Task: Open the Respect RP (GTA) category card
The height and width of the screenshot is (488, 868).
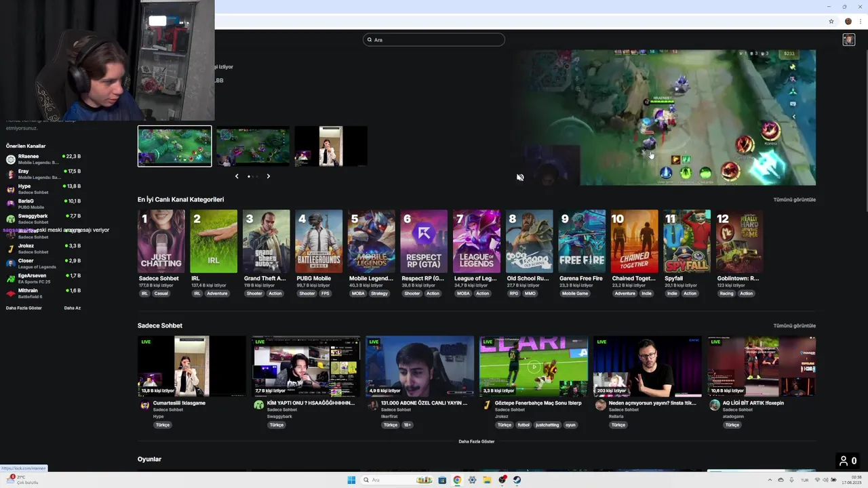Action: pyautogui.click(x=424, y=241)
